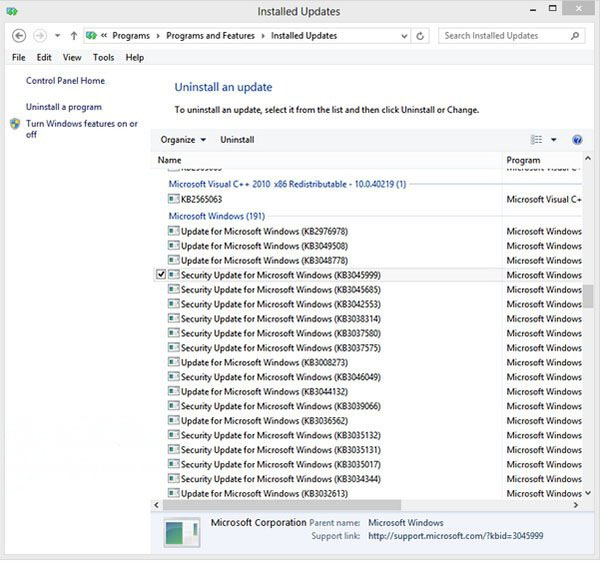Click icon of Security Update KB3039066
The width and height of the screenshot is (600, 561).
(174, 405)
